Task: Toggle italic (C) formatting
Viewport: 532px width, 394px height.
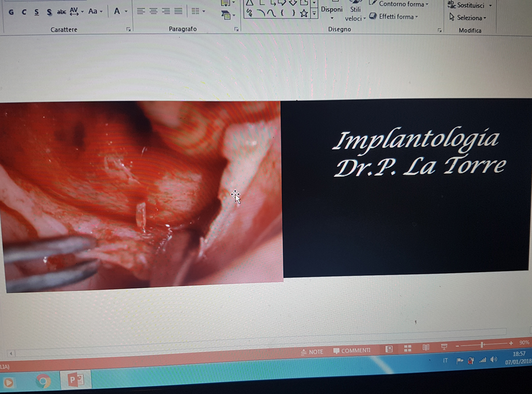Action: [x=24, y=12]
